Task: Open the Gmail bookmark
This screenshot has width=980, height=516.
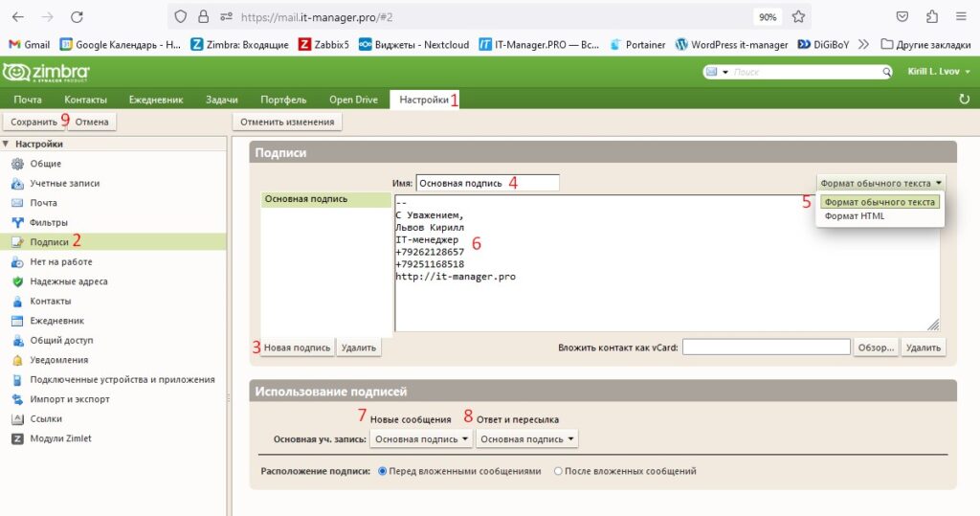Action: pos(30,44)
